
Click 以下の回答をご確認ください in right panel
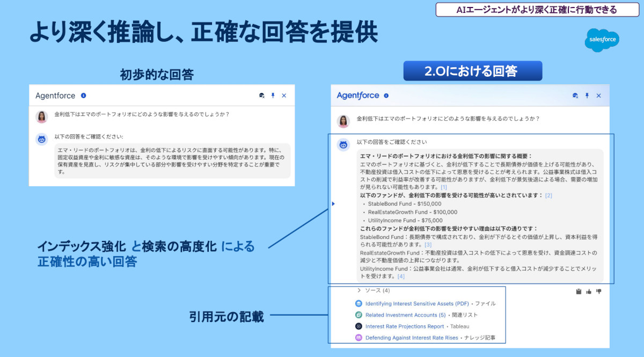[392, 142]
